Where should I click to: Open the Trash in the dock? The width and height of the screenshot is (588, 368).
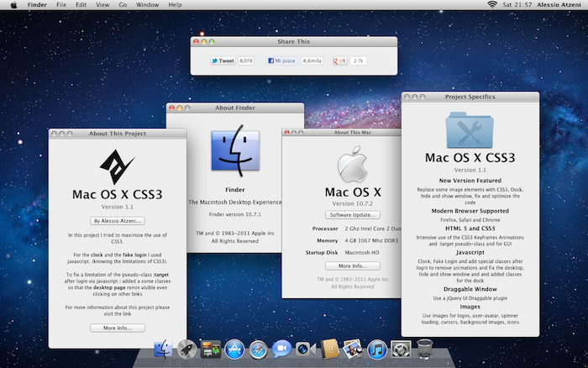click(x=424, y=349)
